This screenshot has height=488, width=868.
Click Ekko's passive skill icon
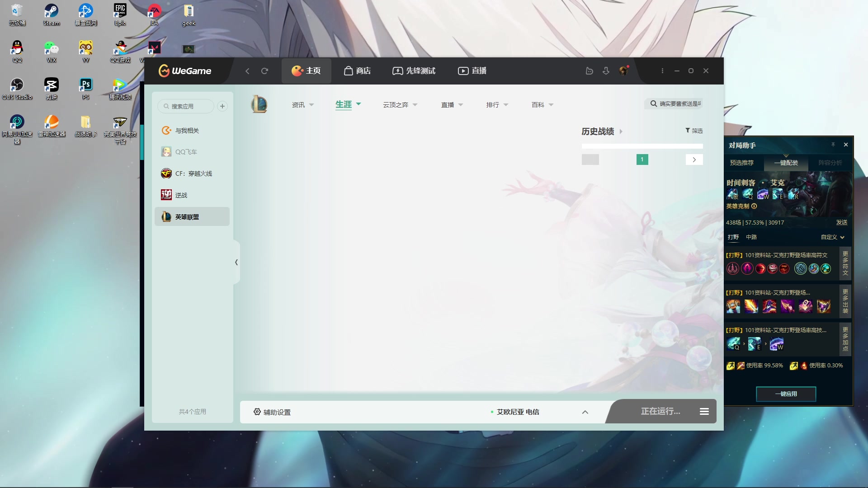[732, 194]
